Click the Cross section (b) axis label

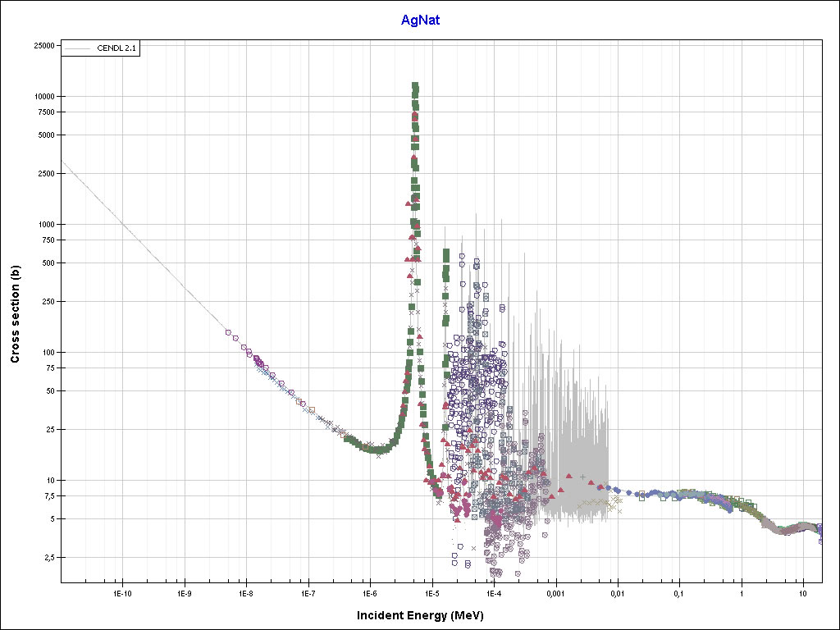coord(15,314)
